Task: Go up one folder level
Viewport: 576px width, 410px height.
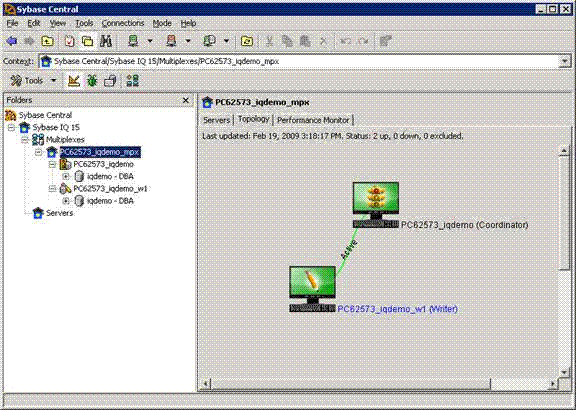Action: coord(47,41)
